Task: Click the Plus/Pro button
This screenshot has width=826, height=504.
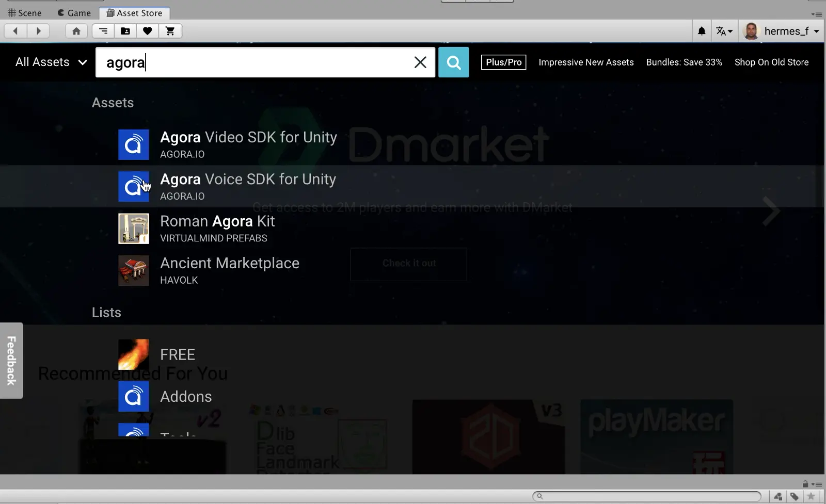Action: [x=504, y=62]
